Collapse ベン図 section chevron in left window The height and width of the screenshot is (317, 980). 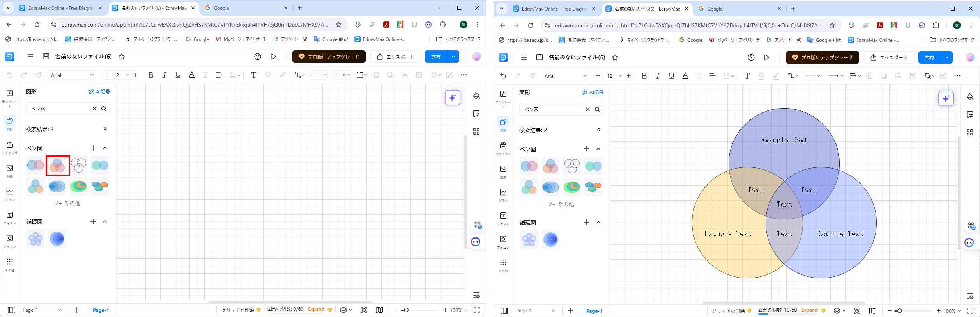click(105, 148)
